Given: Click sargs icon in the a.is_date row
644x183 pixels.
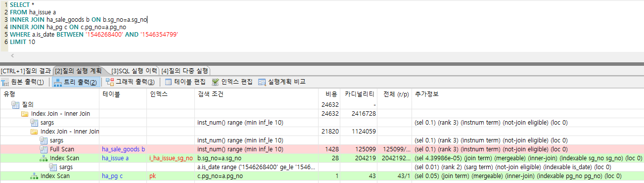Looking at the screenshot, I should click(53, 167).
